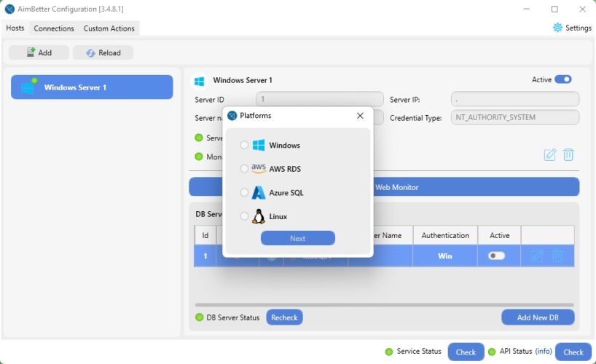Toggle the server Active switch off

562,79
